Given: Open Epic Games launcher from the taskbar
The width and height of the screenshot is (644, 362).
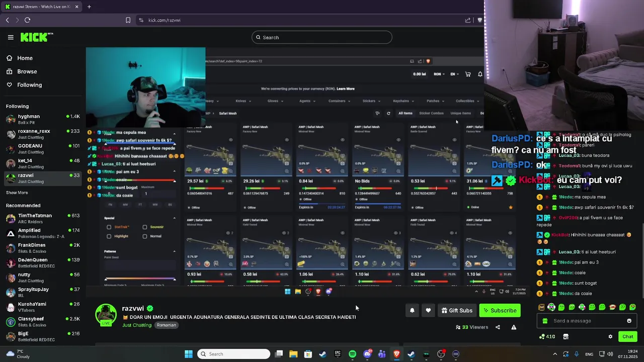Looking at the screenshot, I should click(x=338, y=354).
